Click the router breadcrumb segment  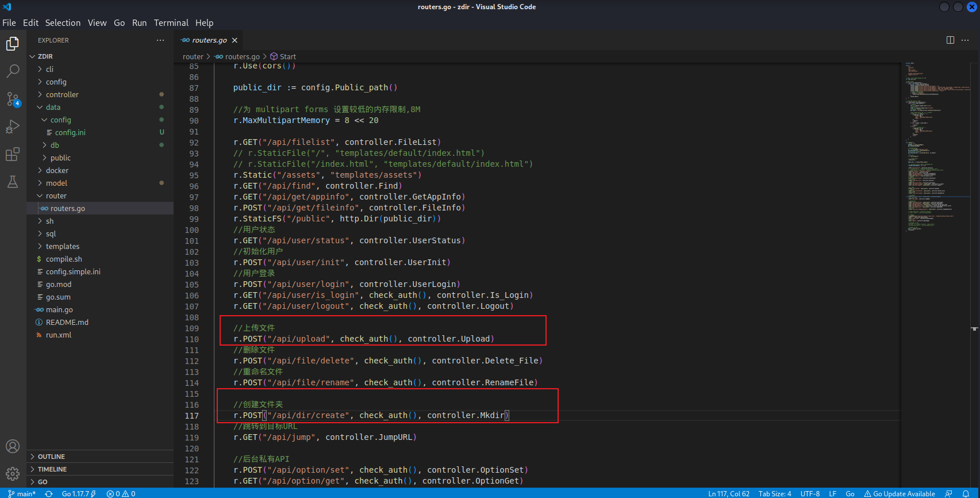(x=193, y=56)
